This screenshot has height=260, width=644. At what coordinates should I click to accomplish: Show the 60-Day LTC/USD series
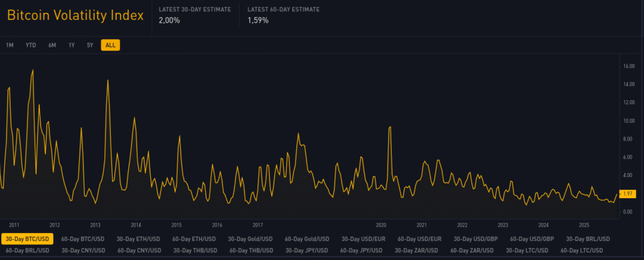(582, 251)
